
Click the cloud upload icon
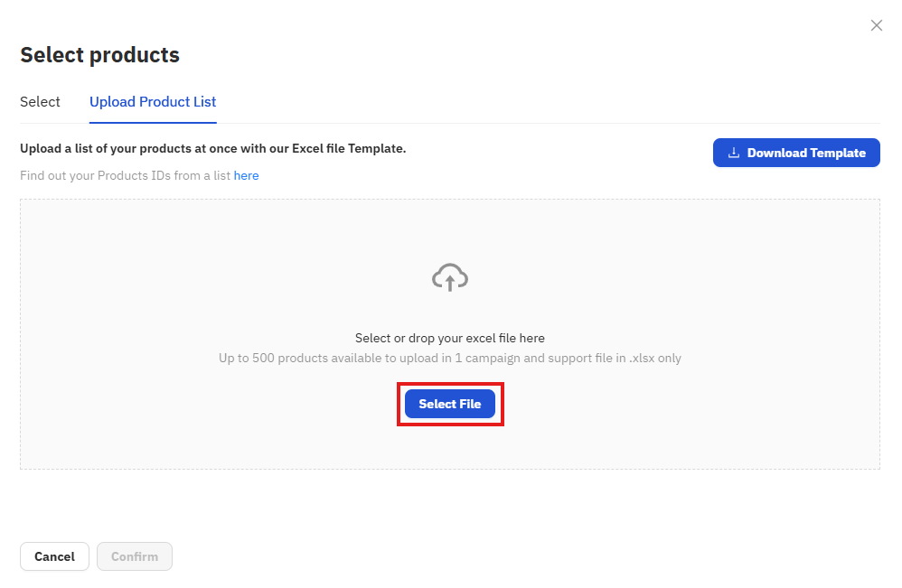(x=450, y=277)
